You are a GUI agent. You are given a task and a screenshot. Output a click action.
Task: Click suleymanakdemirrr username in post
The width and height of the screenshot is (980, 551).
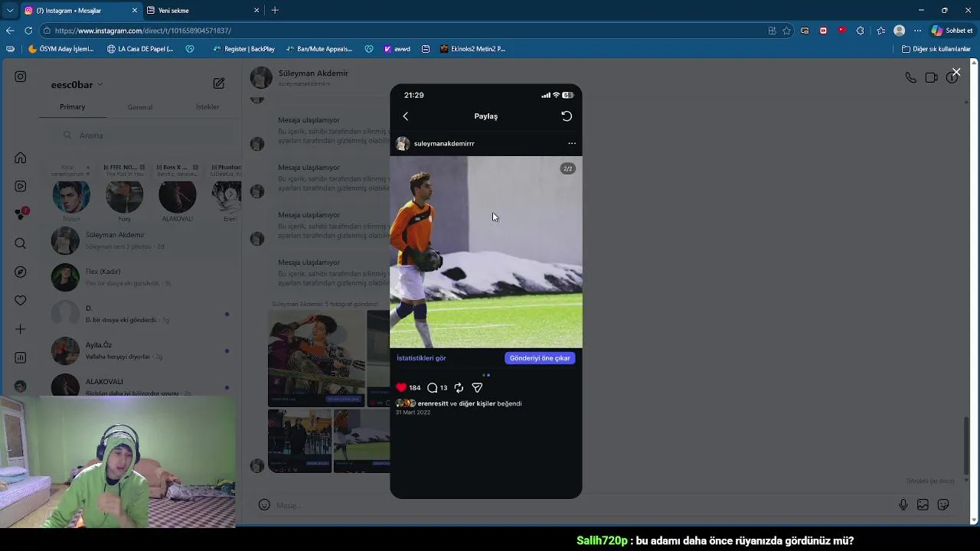coord(444,144)
